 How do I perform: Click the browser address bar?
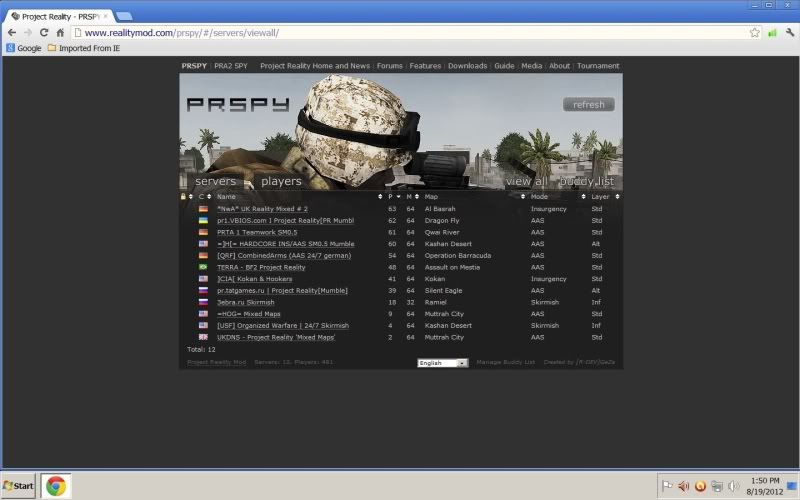click(x=400, y=32)
